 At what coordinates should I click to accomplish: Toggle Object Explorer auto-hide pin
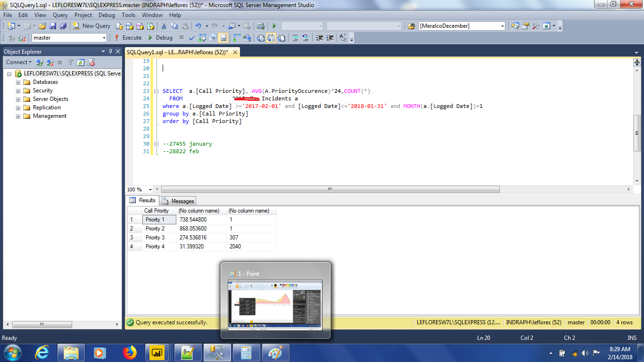coord(111,51)
